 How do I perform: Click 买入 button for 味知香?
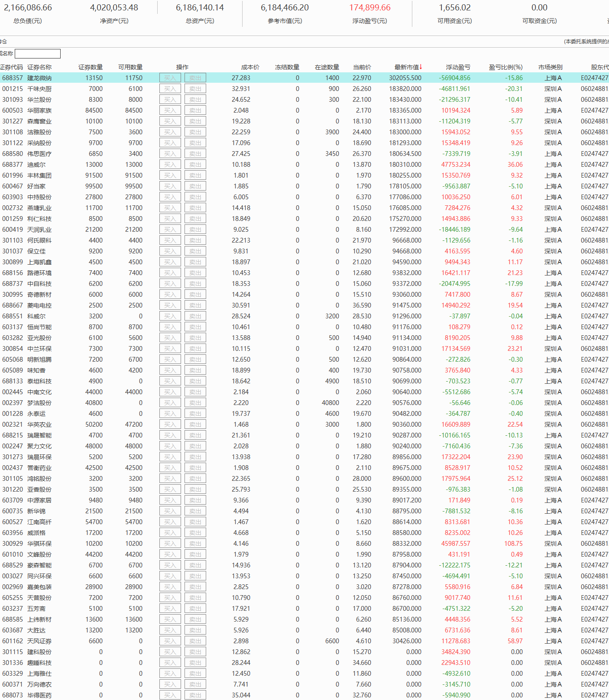pyautogui.click(x=170, y=370)
